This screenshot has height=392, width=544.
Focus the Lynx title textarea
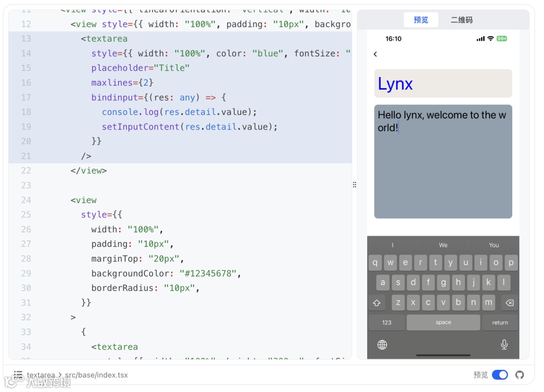(x=443, y=83)
